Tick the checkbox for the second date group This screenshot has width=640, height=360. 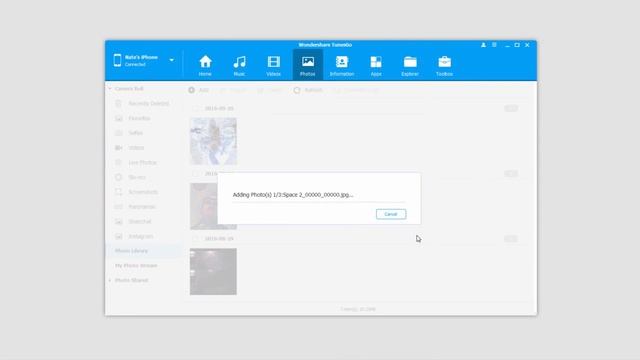pos(196,174)
